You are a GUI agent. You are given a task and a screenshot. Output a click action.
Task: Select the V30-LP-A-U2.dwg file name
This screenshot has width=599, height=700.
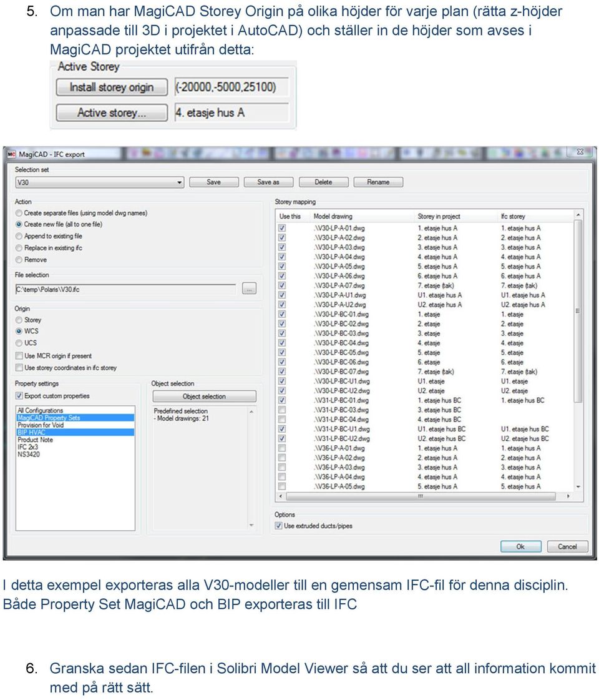click(340, 305)
